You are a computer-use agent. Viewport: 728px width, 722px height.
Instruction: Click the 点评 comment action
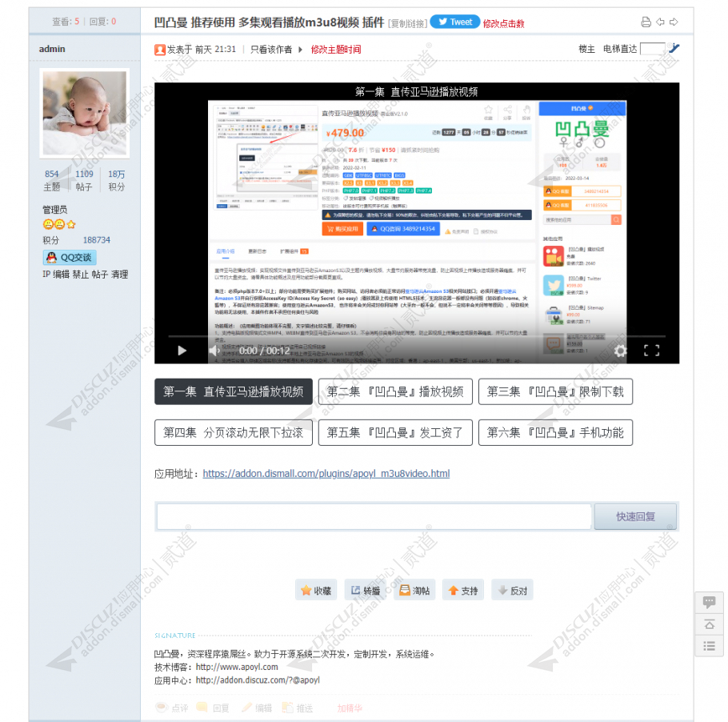[x=172, y=708]
